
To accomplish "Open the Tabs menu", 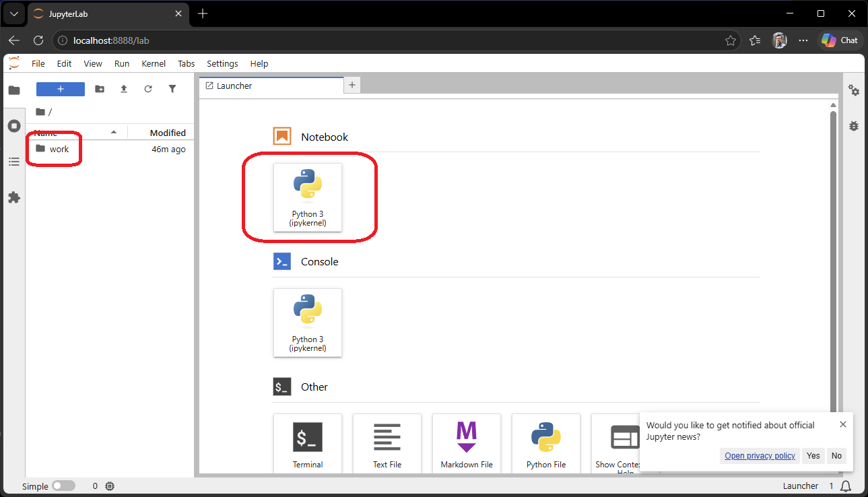I will [187, 63].
